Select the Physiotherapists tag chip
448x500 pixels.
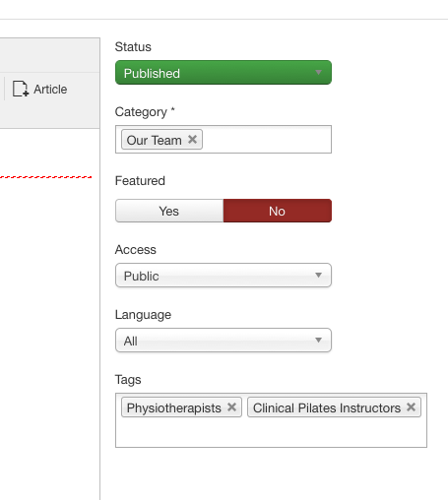[x=173, y=407]
